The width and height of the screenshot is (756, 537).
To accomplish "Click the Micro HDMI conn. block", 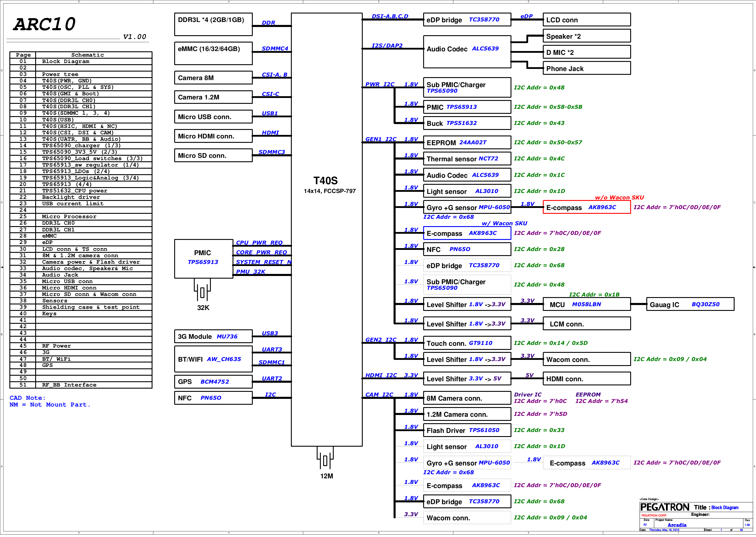I will coord(213,136).
